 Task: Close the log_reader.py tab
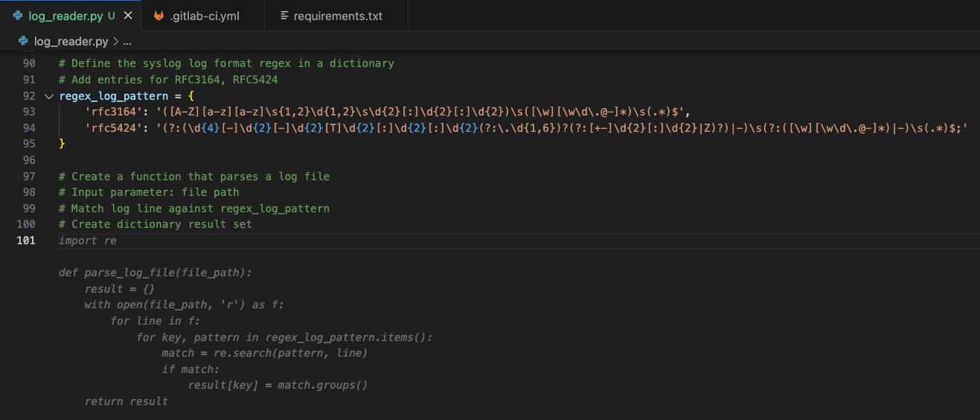(x=128, y=16)
